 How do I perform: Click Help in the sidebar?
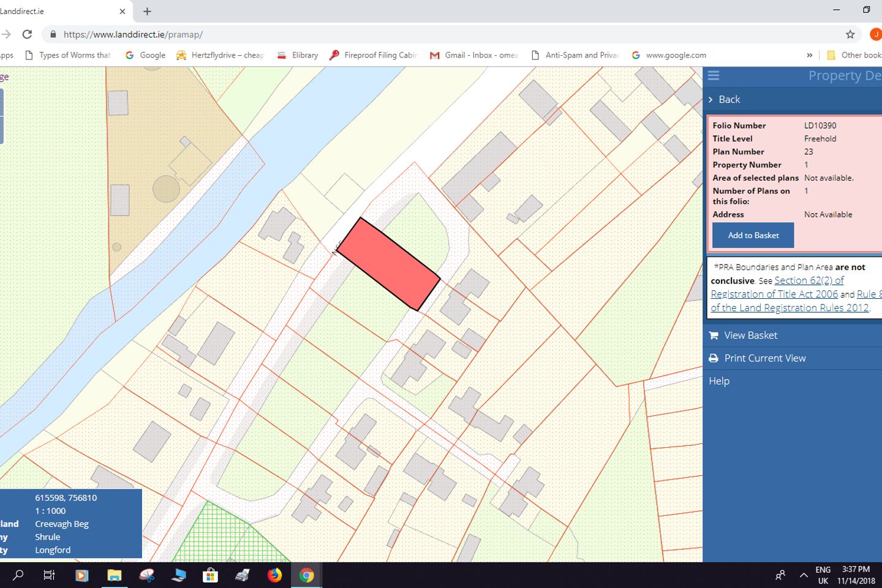718,380
